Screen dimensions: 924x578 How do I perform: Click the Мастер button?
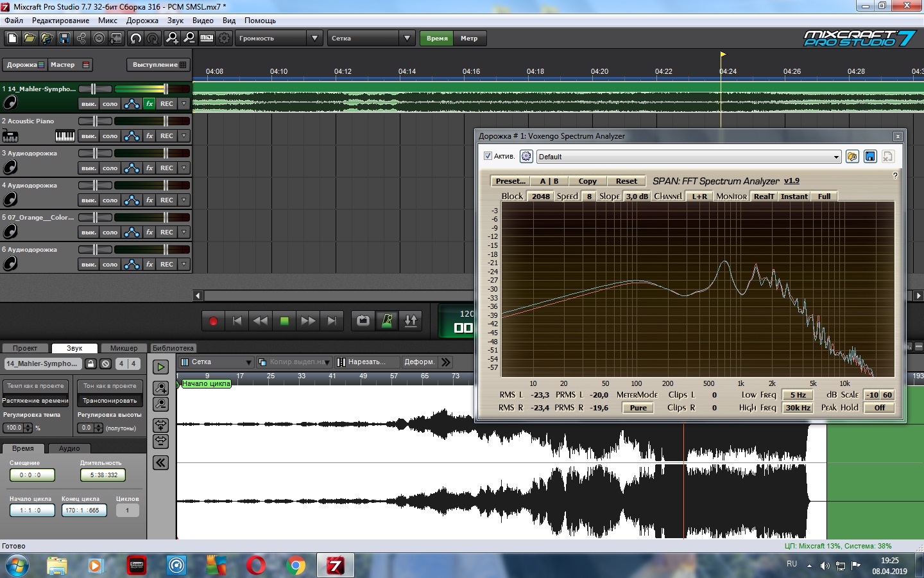point(70,65)
